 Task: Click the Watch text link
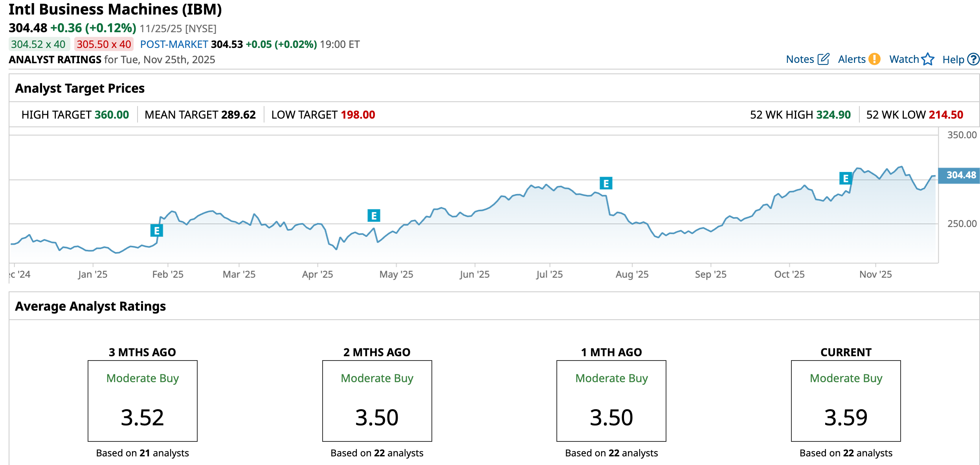pyautogui.click(x=904, y=59)
